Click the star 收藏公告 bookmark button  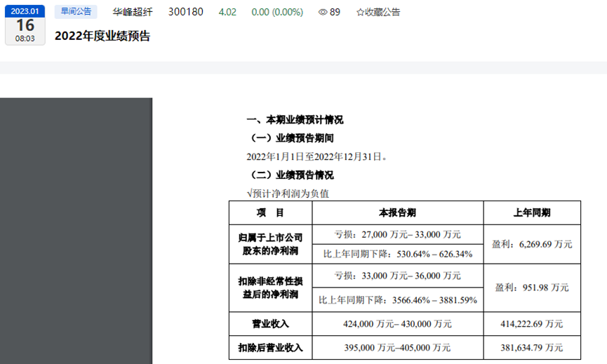(378, 13)
